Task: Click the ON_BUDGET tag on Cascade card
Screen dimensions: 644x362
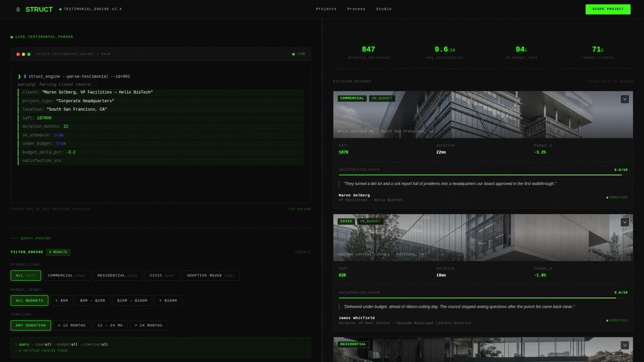Action: coord(370,221)
